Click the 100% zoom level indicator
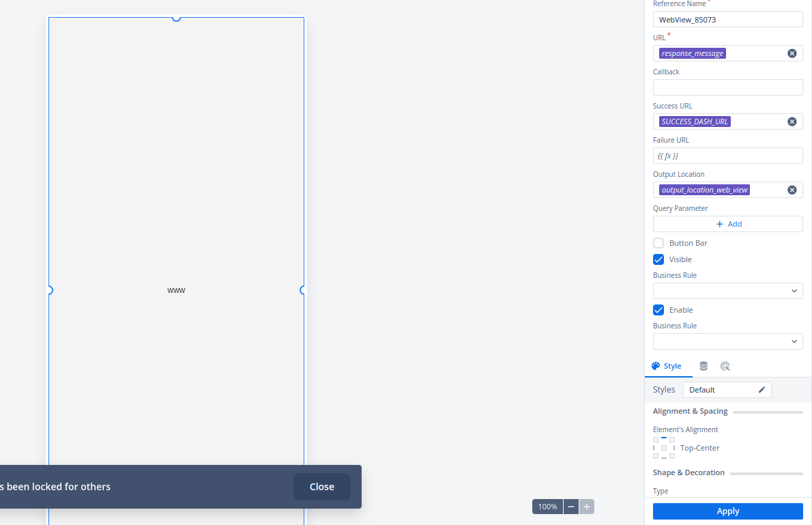Screen dimensions: 812x525 547,507
